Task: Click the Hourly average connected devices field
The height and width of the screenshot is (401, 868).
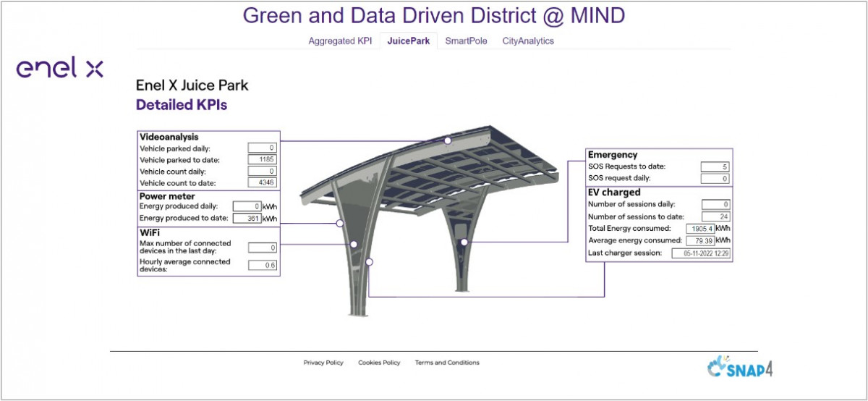Action: coord(262,265)
